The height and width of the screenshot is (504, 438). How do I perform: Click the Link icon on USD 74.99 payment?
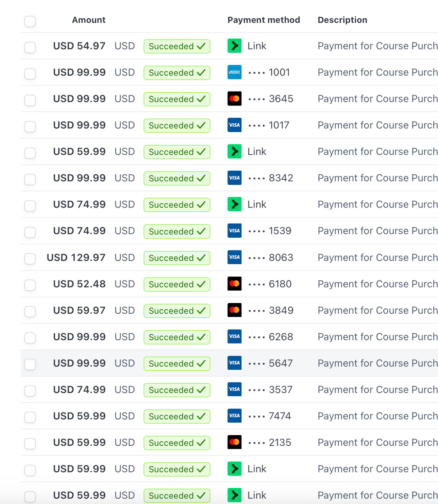tap(234, 204)
